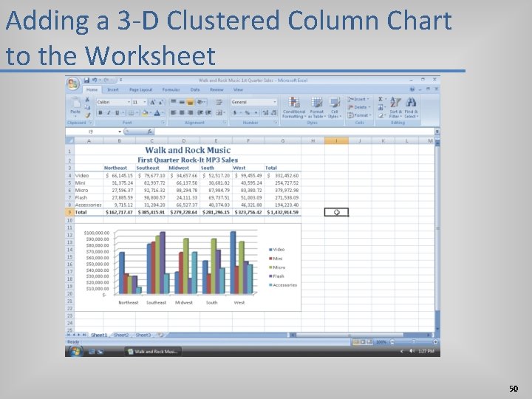Open Cell Styles gallery
The image size is (532, 399).
[335, 108]
